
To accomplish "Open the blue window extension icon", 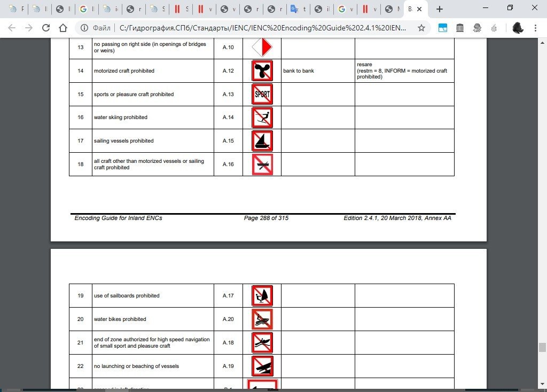I will click(443, 28).
